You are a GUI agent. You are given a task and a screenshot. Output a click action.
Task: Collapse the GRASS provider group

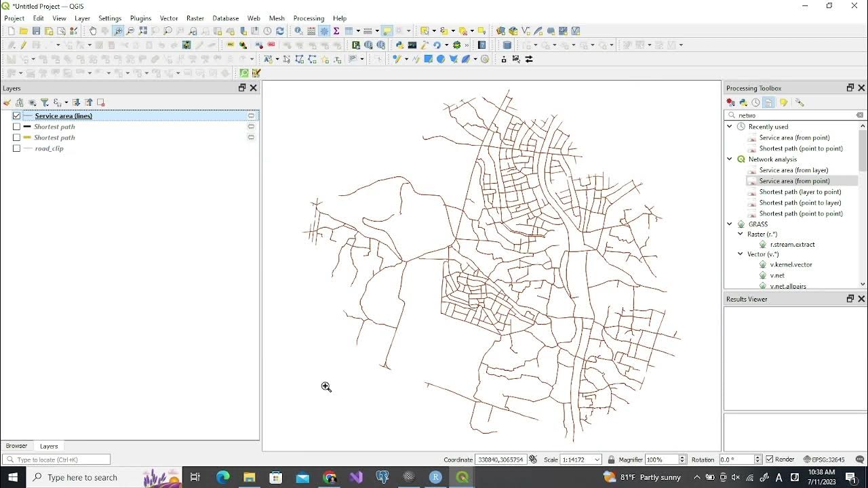[730, 224]
